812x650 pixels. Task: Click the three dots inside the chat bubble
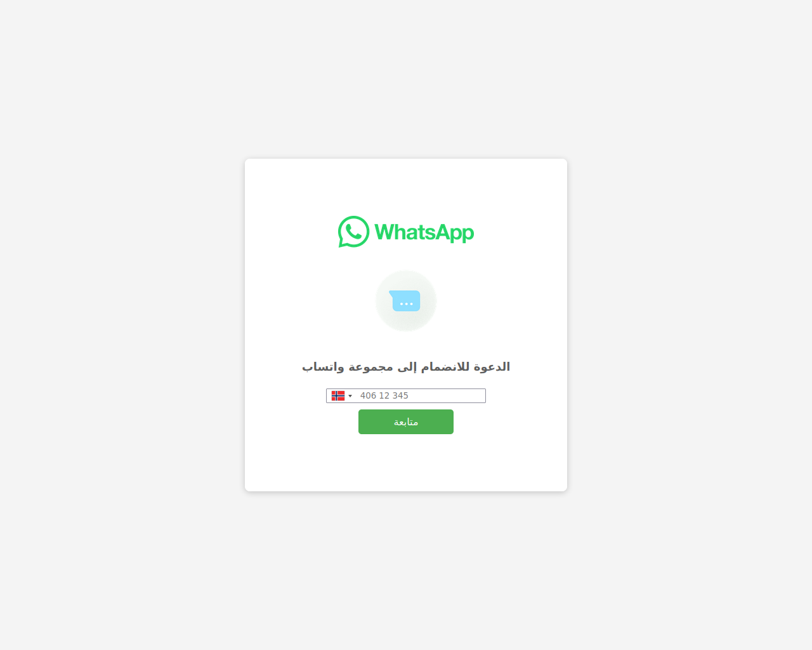coord(407,304)
